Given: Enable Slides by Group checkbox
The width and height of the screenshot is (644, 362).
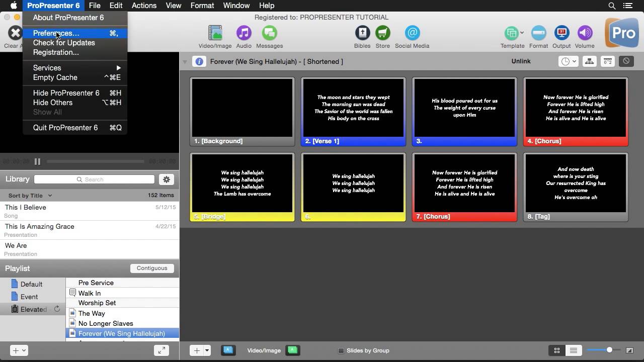Looking at the screenshot, I should tap(341, 351).
